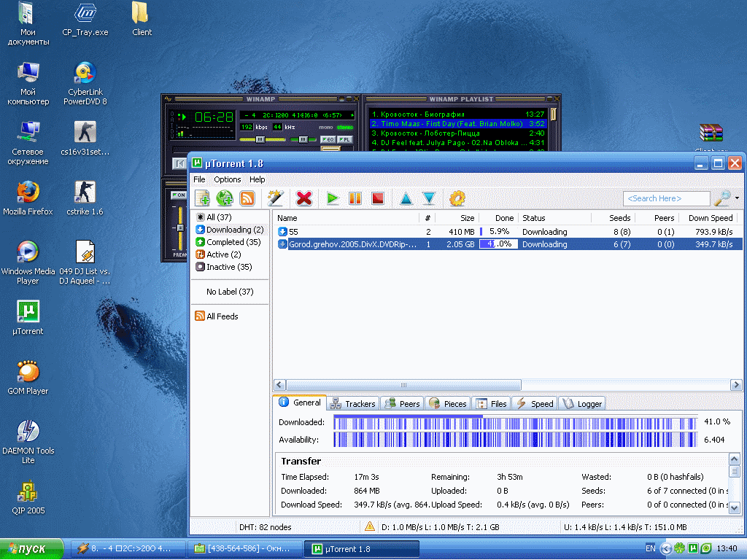Select the No Label (37) entry
The height and width of the screenshot is (560, 747).
pos(230,292)
